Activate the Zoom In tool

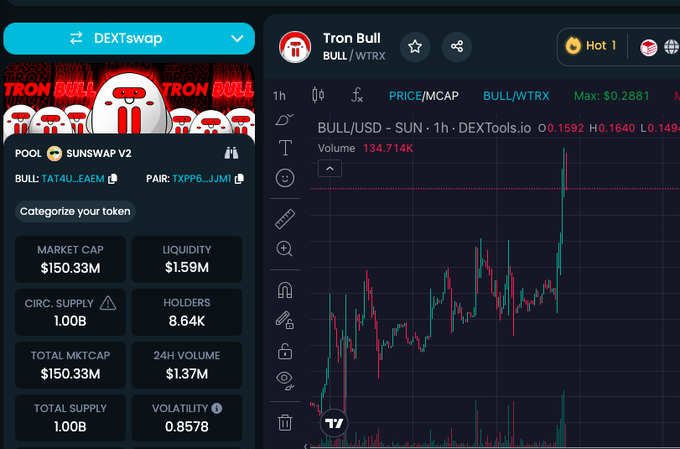click(x=284, y=249)
